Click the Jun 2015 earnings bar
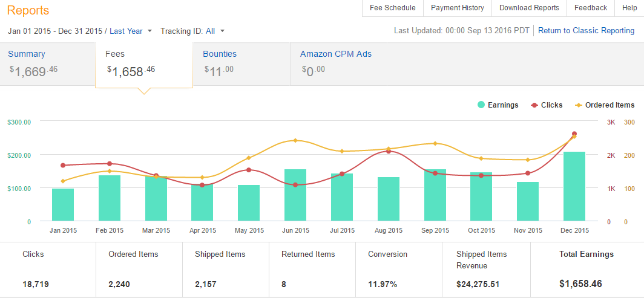Image resolution: width=644 pixels, height=298 pixels. [x=295, y=195]
